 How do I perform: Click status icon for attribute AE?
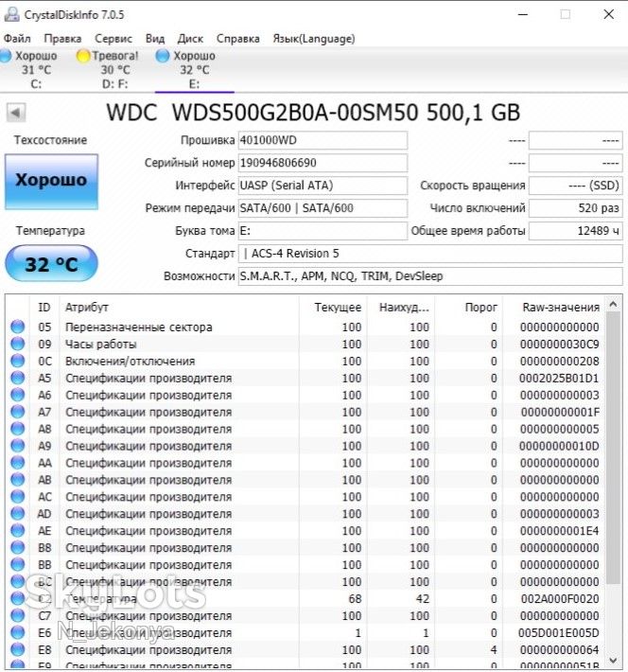coord(18,531)
